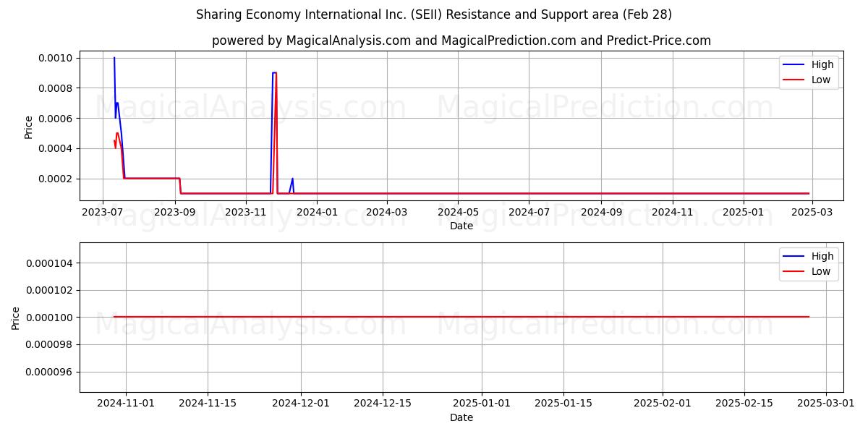The image size is (868, 434).
Task: Click the 2024-11 x-axis tick label
Action: [673, 212]
